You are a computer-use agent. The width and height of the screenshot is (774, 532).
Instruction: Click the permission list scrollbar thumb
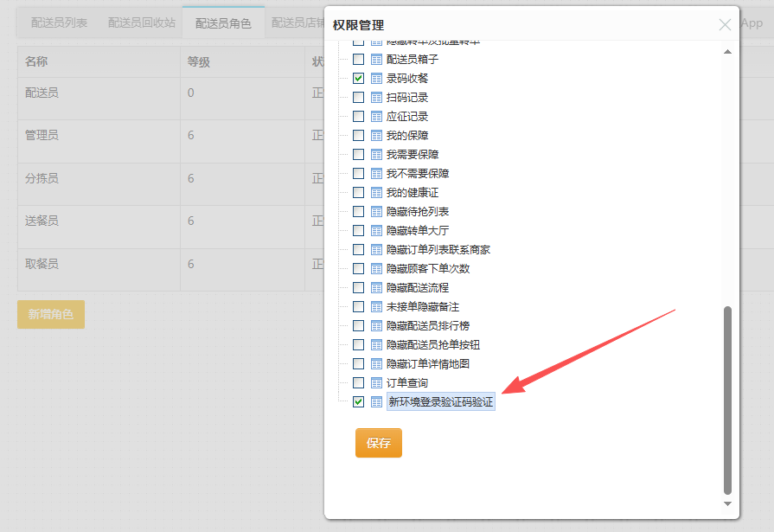pyautogui.click(x=727, y=398)
